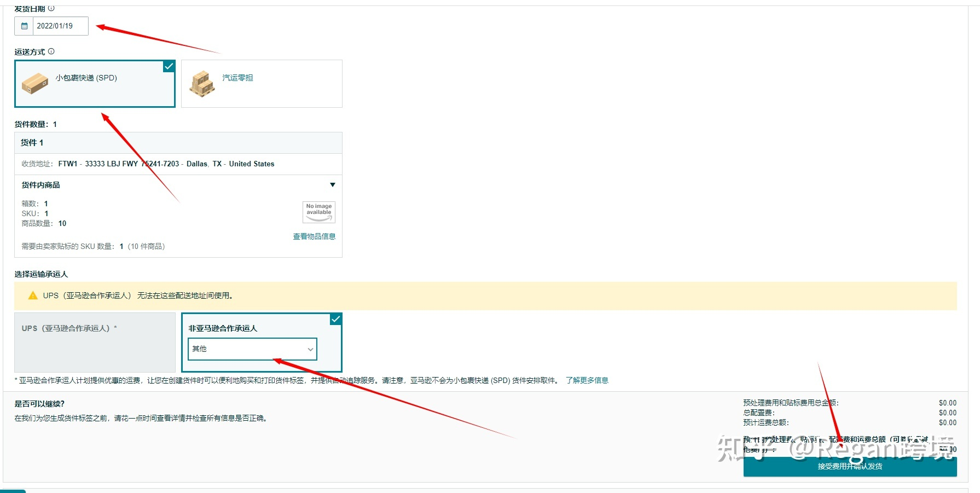Click the 需要由卖家贴标的 SKU 数量 line
980x493 pixels.
point(93,246)
